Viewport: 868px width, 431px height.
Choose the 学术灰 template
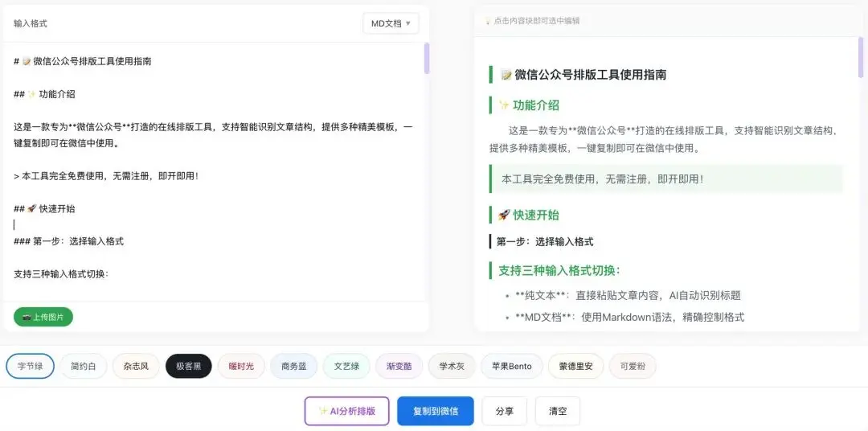pyautogui.click(x=452, y=366)
